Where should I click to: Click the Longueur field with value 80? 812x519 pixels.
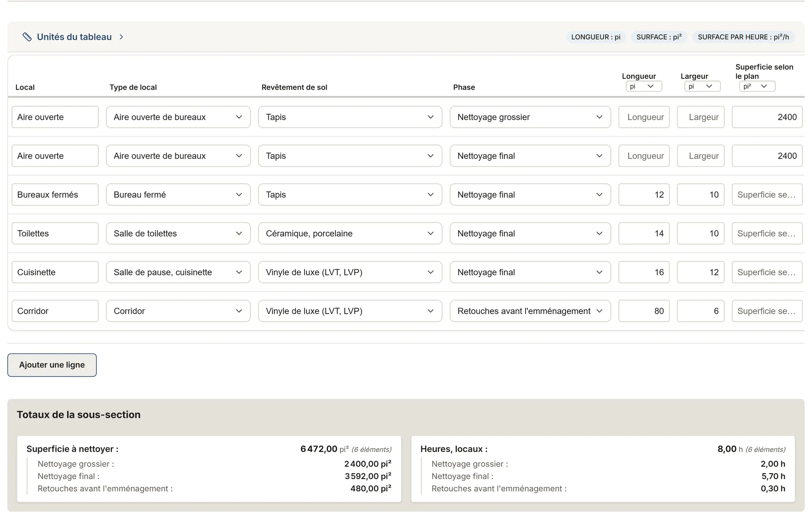click(644, 311)
